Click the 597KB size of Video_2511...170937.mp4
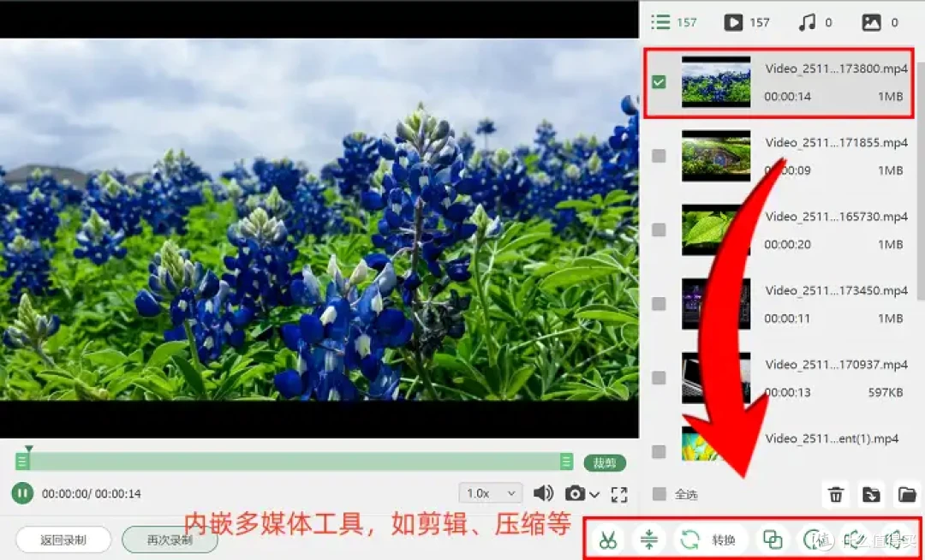This screenshot has height=560, width=925. point(886,392)
